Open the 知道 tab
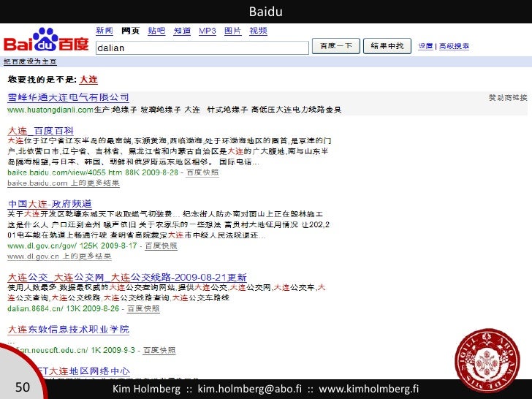 [182, 31]
